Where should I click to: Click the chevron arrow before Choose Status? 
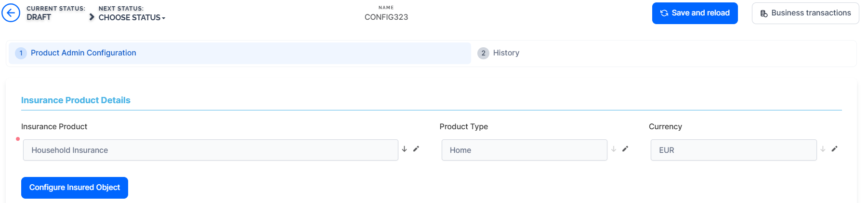click(x=92, y=17)
